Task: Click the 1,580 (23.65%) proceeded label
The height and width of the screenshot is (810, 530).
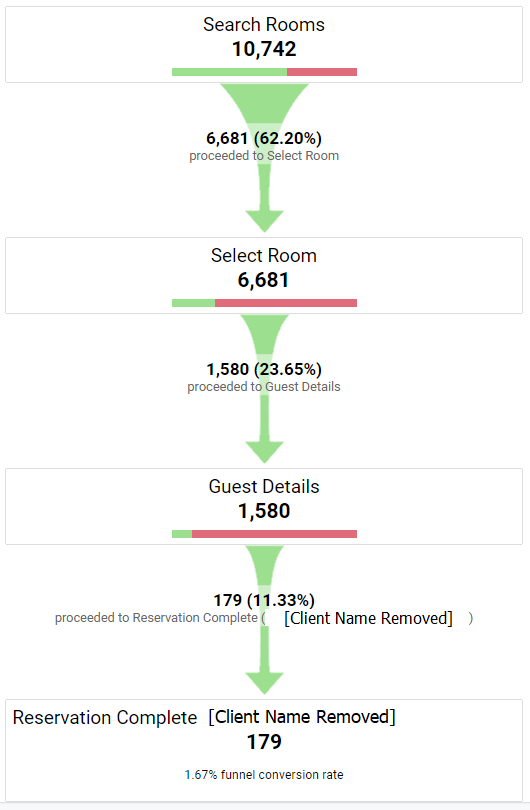Action: point(264,369)
